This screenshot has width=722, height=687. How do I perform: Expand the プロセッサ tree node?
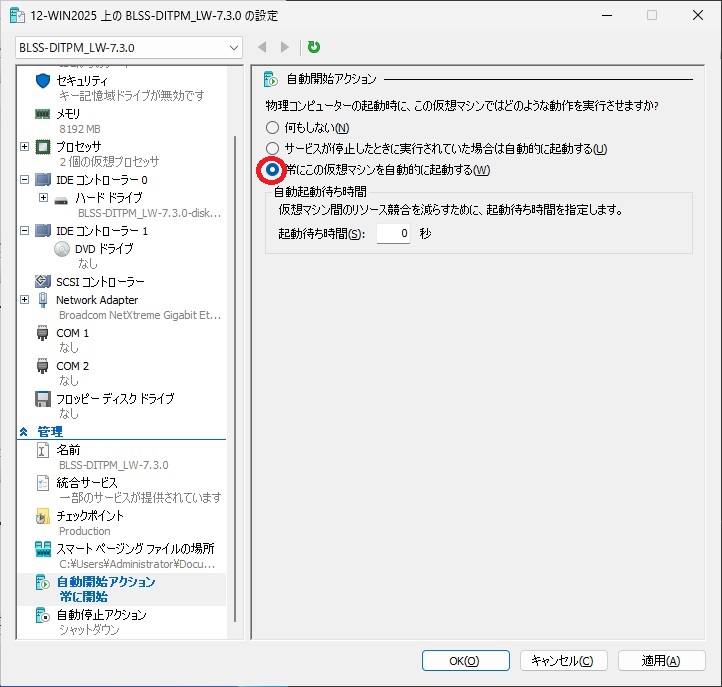click(24, 146)
